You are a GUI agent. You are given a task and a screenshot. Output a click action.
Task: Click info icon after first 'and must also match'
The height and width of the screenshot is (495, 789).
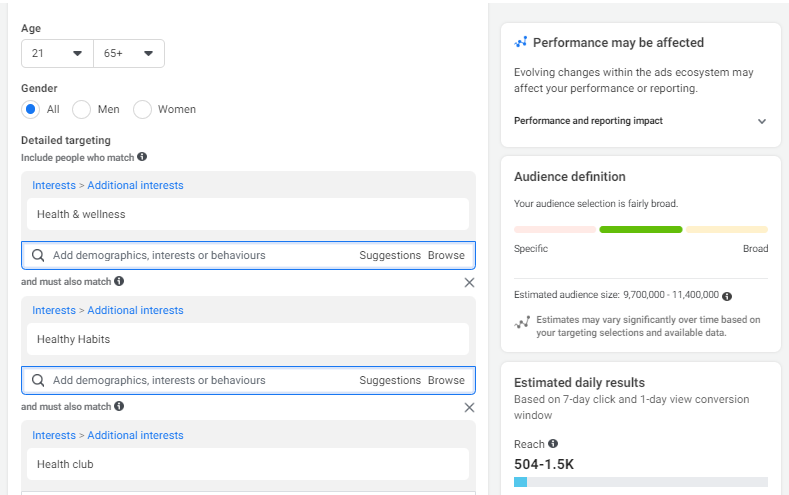(119, 282)
